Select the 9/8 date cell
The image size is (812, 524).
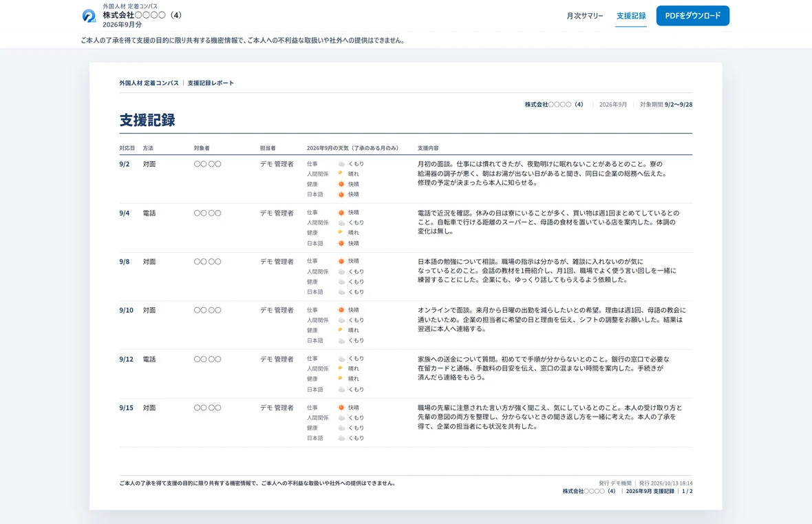[125, 262]
